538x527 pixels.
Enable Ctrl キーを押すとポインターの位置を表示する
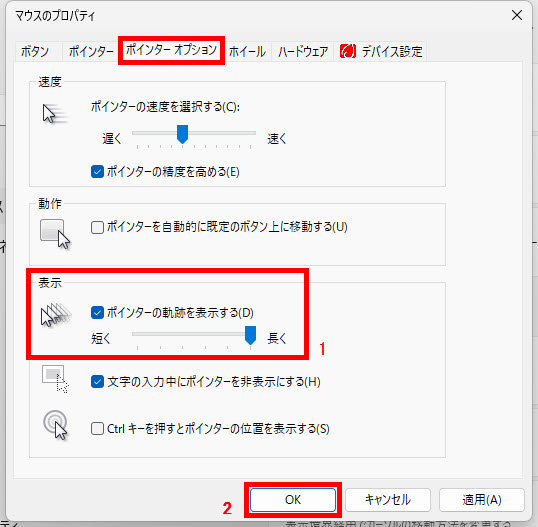tap(97, 429)
